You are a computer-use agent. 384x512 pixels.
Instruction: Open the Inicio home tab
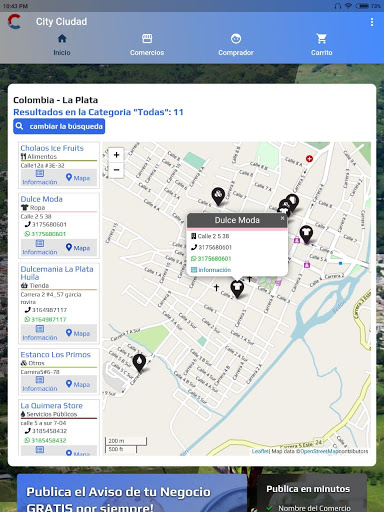62,45
